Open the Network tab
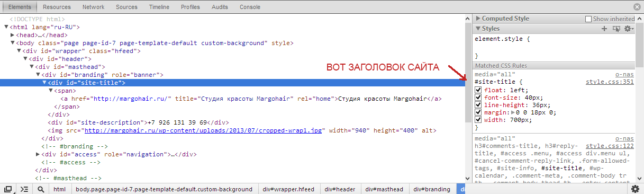 [94, 7]
